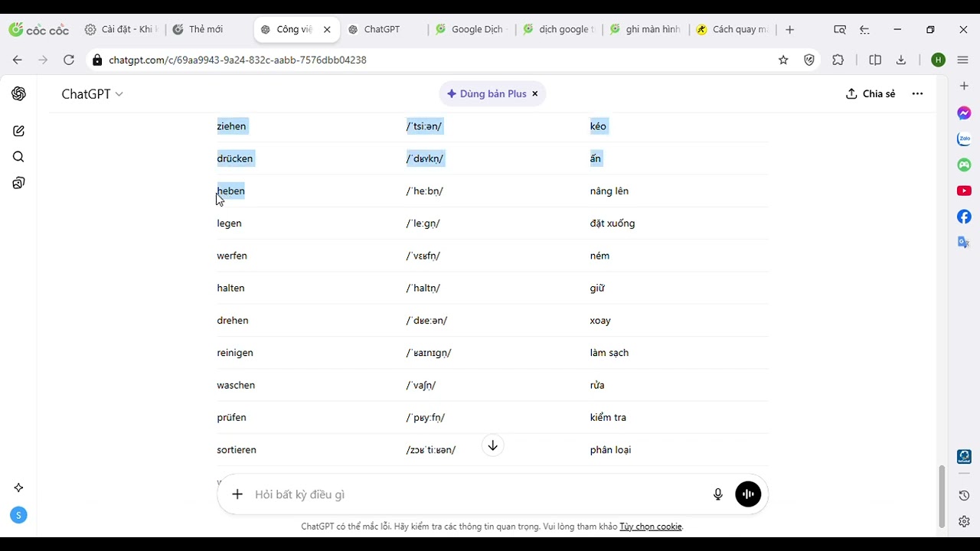Click the scroll-to-bottom arrow button
This screenshot has width=980, height=551.
493,445
